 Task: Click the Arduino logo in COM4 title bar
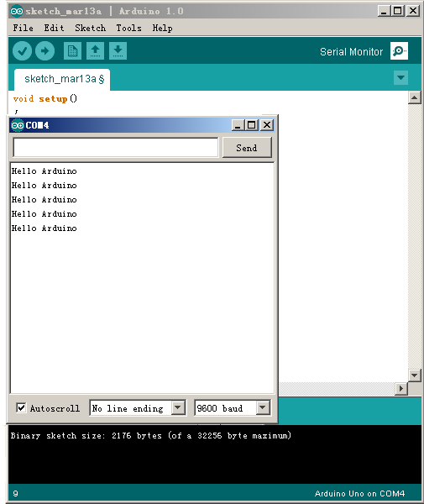(18, 125)
